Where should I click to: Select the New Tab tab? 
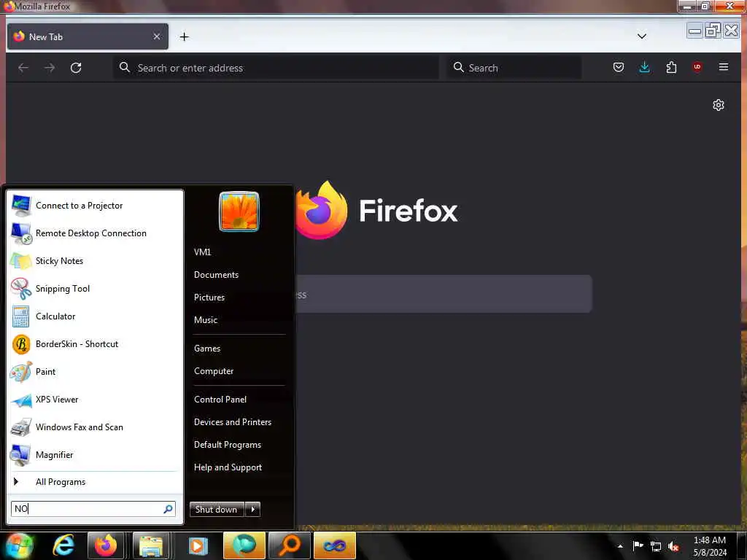[x=88, y=36]
